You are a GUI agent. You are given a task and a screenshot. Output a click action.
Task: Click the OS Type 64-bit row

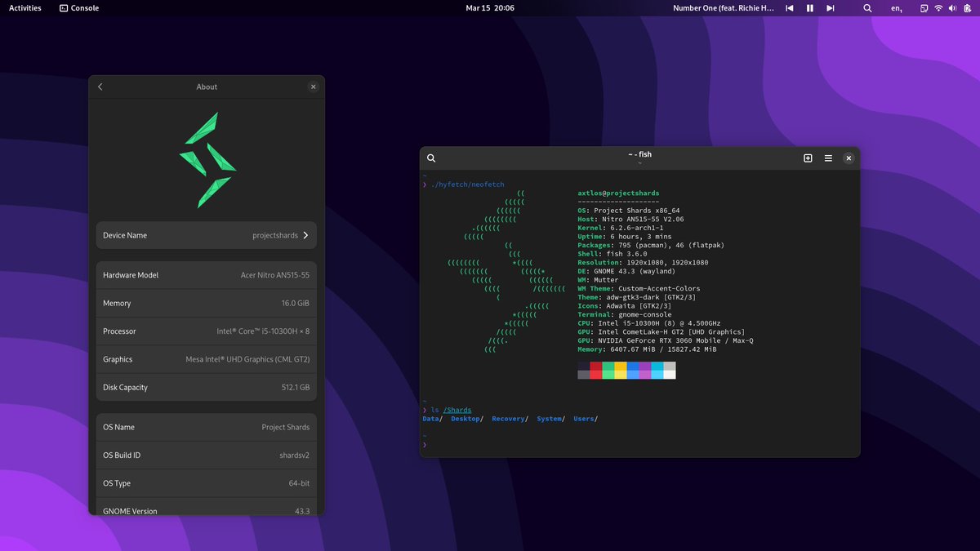click(x=207, y=483)
